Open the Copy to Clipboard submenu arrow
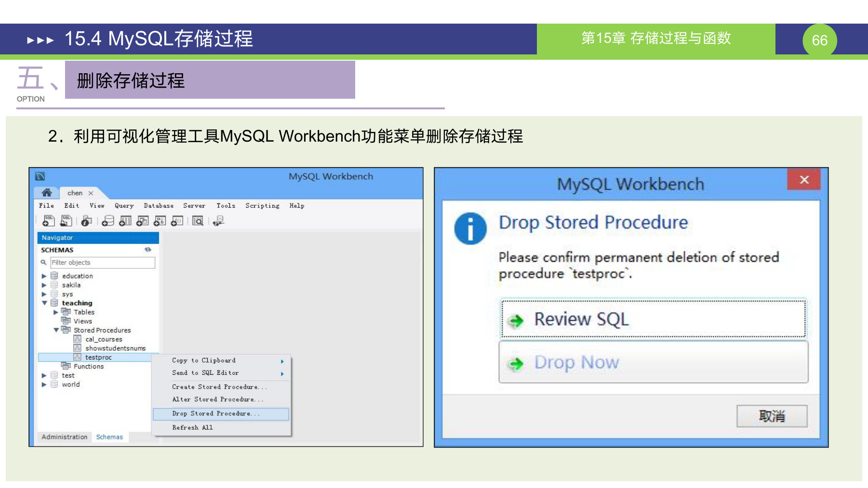This screenshot has height=488, width=868. click(x=282, y=361)
